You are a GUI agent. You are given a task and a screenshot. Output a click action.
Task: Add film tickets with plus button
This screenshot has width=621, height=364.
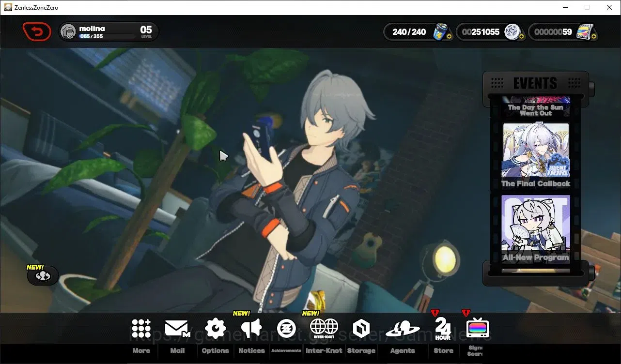point(593,36)
